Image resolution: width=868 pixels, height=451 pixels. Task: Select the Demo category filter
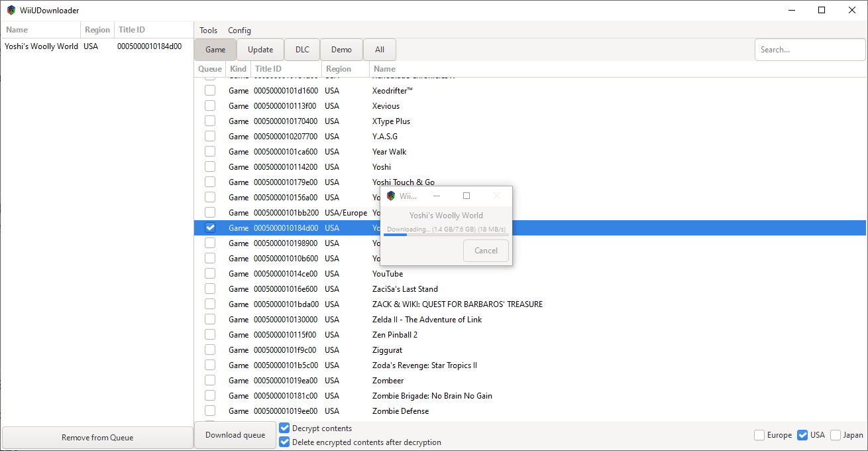click(x=341, y=50)
